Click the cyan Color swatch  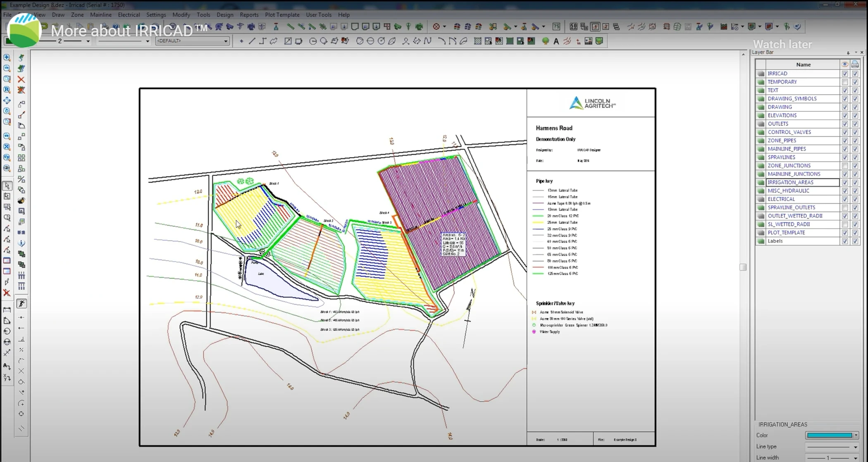(829, 435)
